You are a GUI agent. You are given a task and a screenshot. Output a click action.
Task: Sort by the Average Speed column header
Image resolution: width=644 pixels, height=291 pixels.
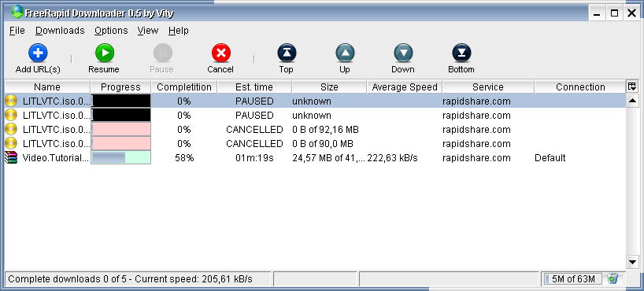point(405,87)
